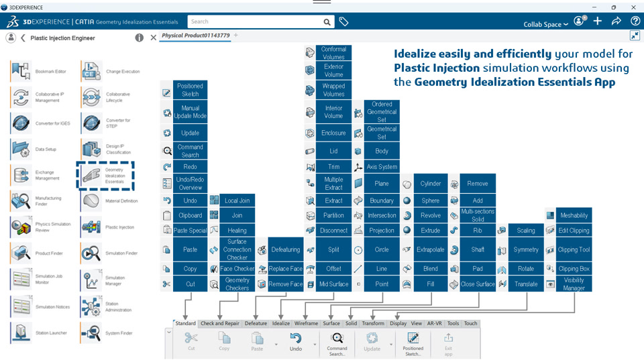Screen dimensions: 644x362
Task: Click Positioned Sketch in the toolbar
Action: 413,343
